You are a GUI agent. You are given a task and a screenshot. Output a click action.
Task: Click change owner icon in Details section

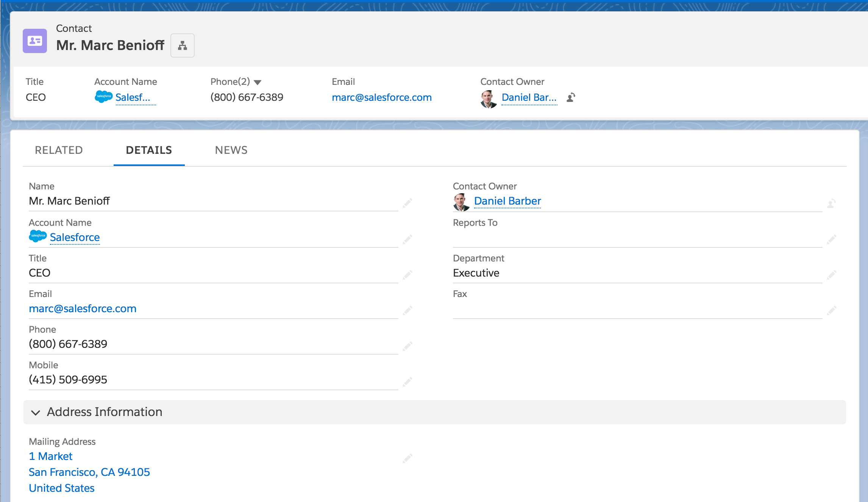tap(832, 203)
